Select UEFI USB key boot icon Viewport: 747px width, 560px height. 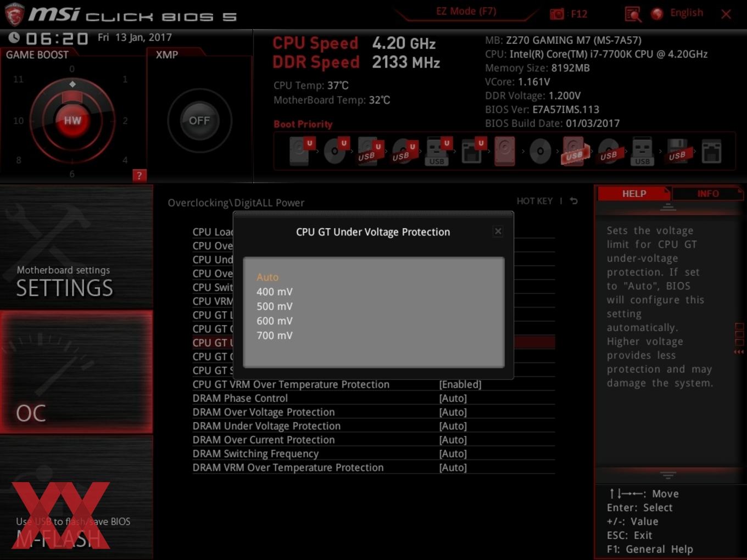pos(438,151)
